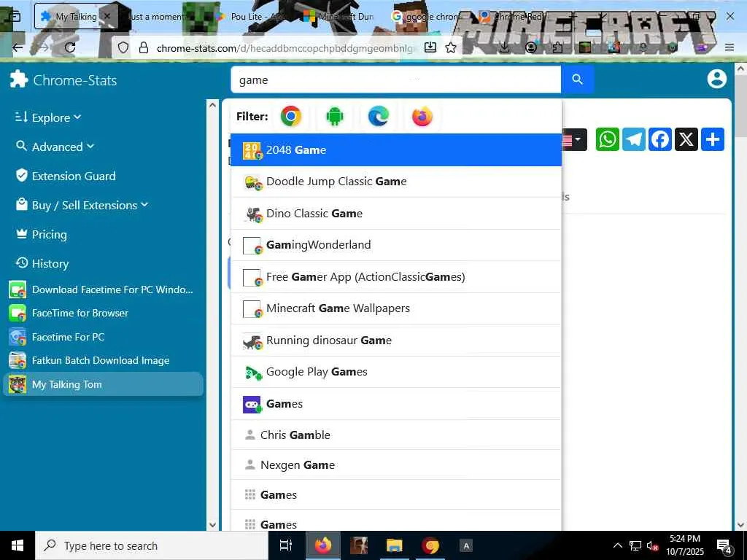747x560 pixels.
Task: Reload the current page
Action: pyautogui.click(x=70, y=47)
